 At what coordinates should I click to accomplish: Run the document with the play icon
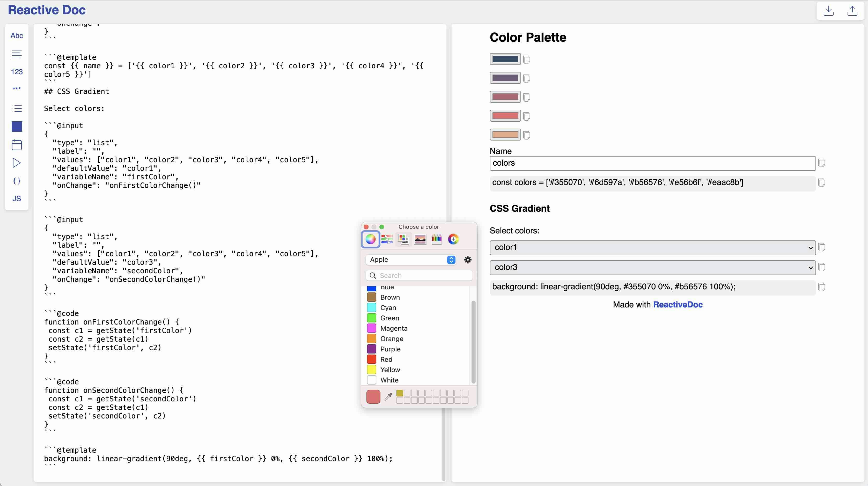click(x=17, y=163)
